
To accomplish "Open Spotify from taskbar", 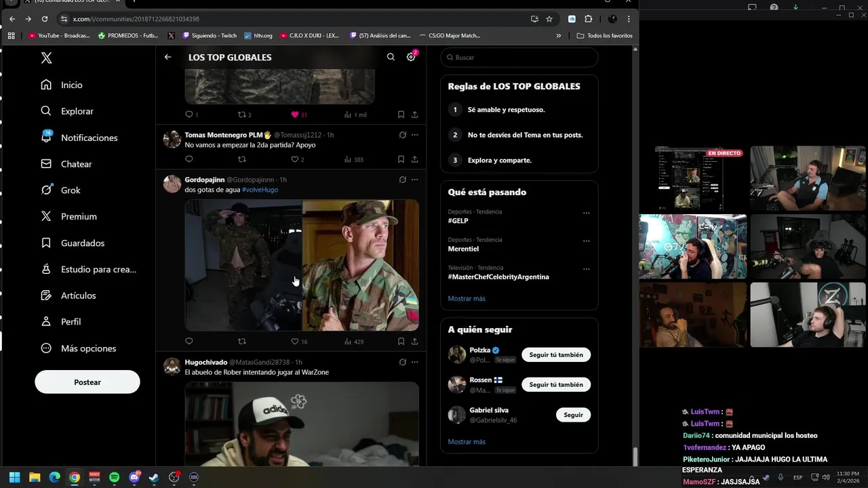I will [114, 477].
